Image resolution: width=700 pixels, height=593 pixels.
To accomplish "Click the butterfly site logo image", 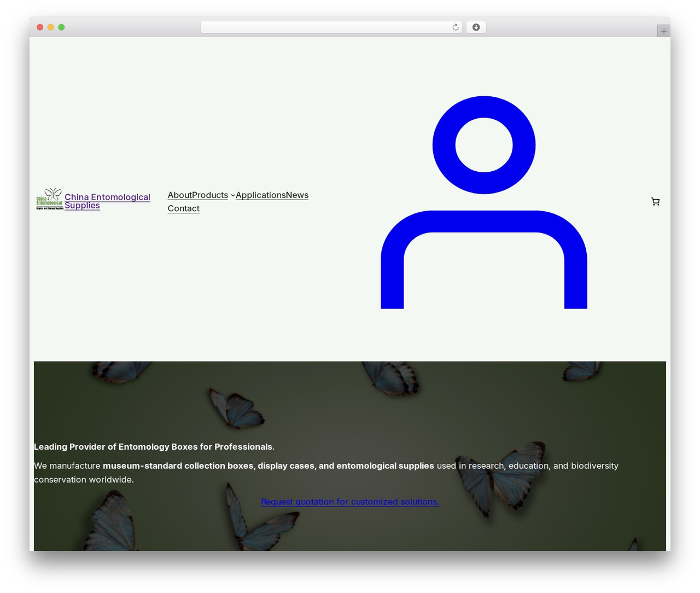I will pos(49,199).
